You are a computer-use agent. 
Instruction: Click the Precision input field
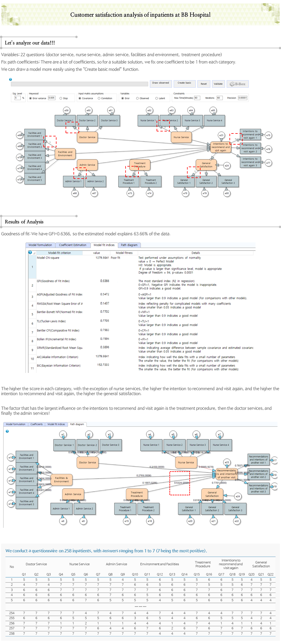(x=242, y=98)
